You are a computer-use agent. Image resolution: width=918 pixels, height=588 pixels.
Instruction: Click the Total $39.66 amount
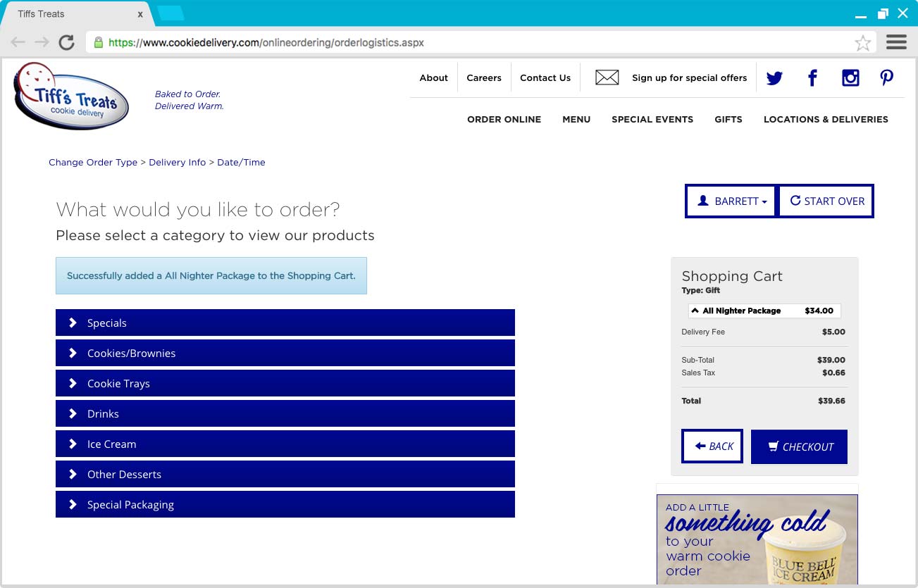coord(831,401)
